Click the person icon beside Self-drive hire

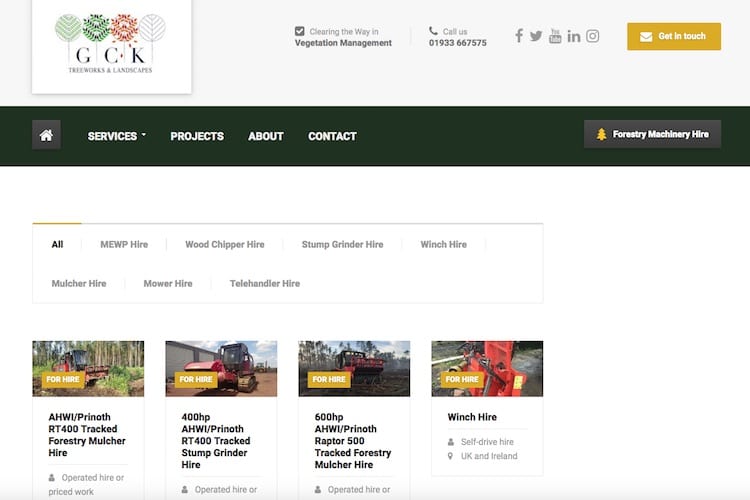(451, 442)
